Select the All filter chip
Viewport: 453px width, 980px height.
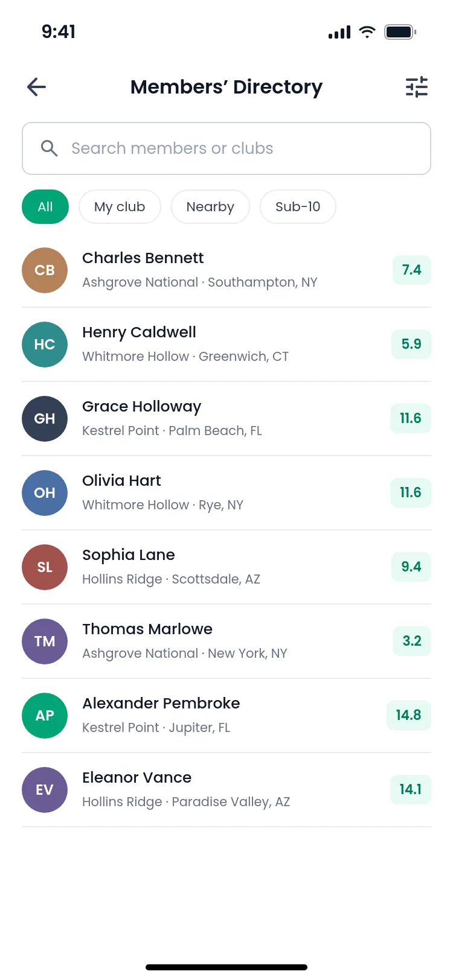point(45,207)
